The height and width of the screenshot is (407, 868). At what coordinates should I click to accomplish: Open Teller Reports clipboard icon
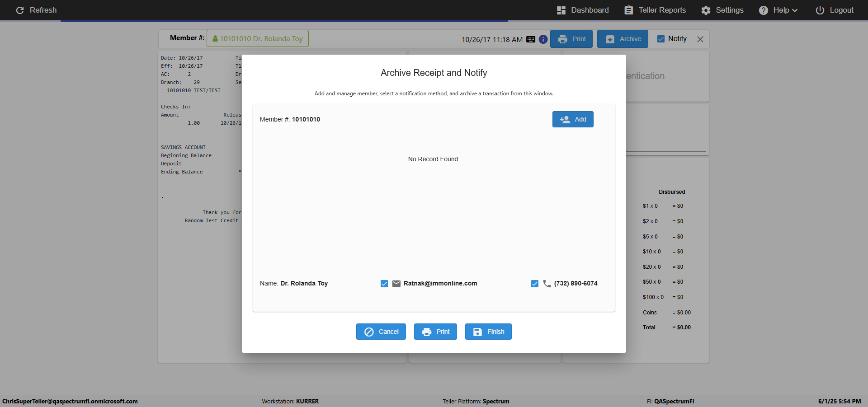coord(628,10)
